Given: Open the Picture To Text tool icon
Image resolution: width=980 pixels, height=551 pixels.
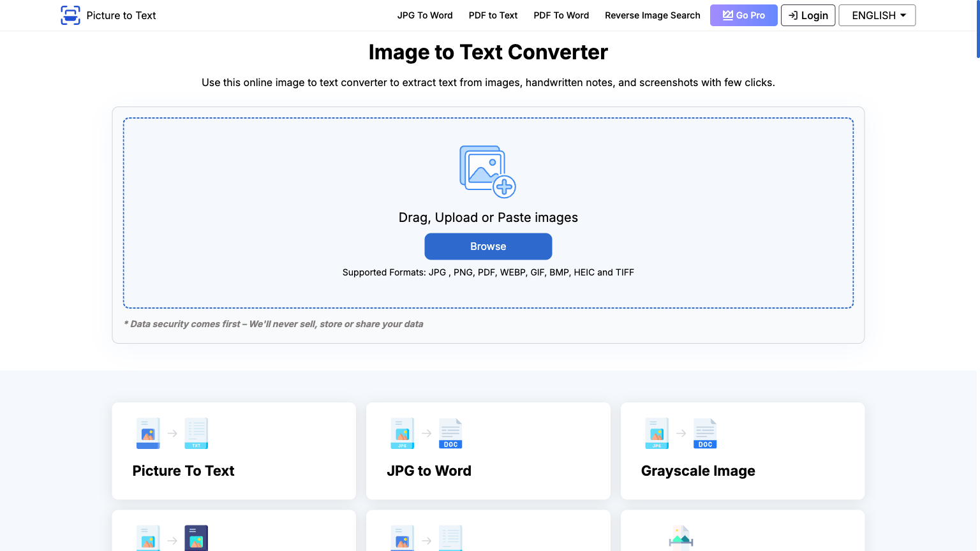Looking at the screenshot, I should [148, 433].
